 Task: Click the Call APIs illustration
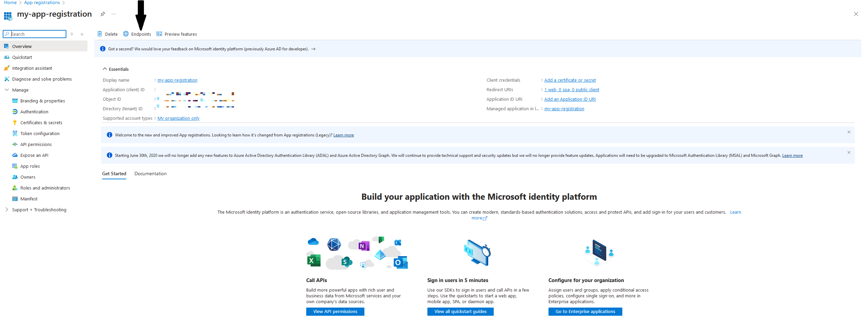[x=357, y=253]
